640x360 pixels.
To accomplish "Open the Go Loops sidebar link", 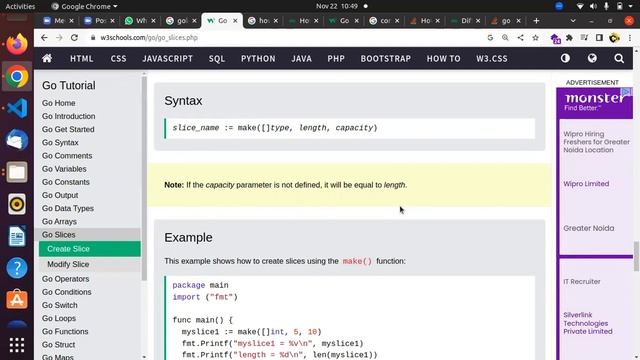I will (x=59, y=318).
